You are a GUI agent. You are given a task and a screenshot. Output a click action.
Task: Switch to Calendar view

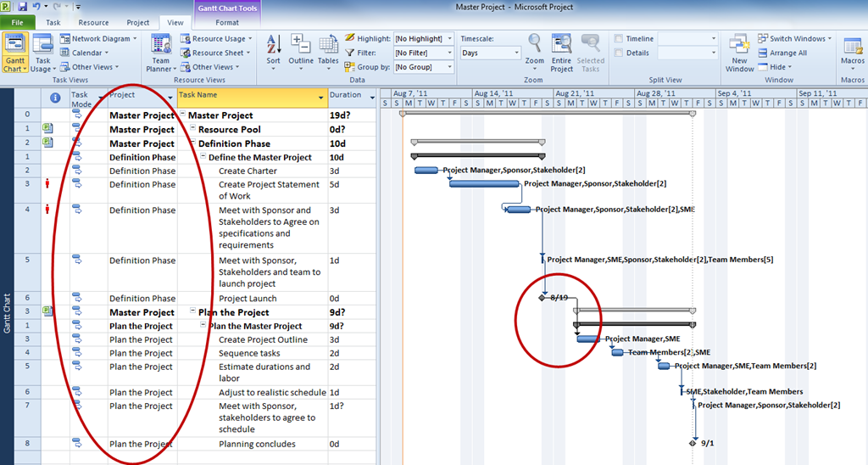point(84,53)
